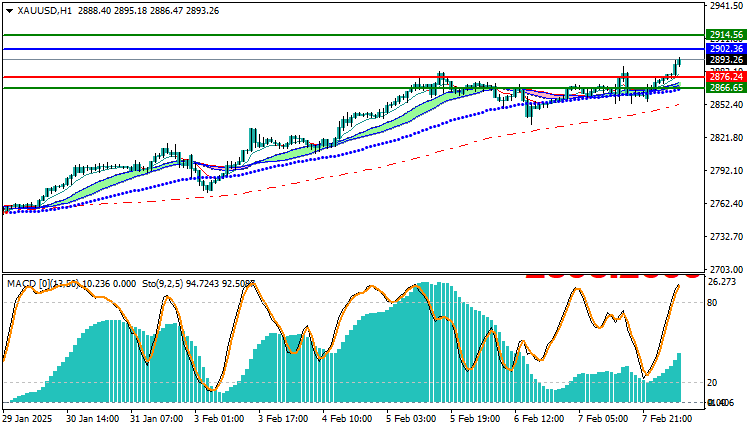Open the chart dropdown arrow beside XAUUSD,H1
This screenshot has width=750, height=430.
[x=9, y=11]
